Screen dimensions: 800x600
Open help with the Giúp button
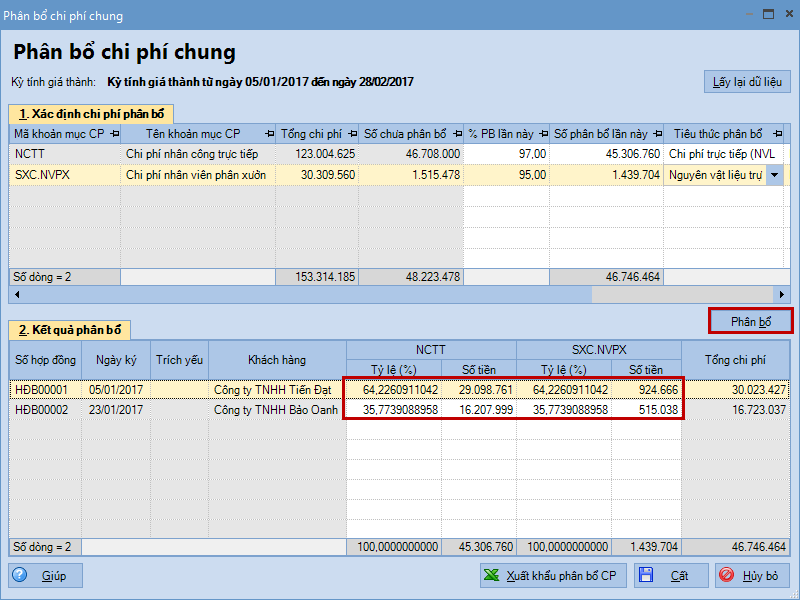(x=46, y=575)
